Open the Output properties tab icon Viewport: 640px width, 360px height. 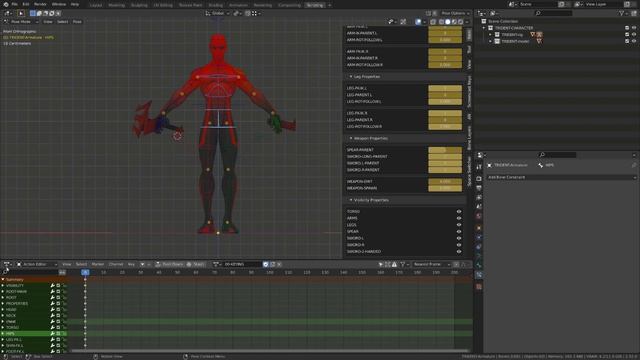(479, 188)
